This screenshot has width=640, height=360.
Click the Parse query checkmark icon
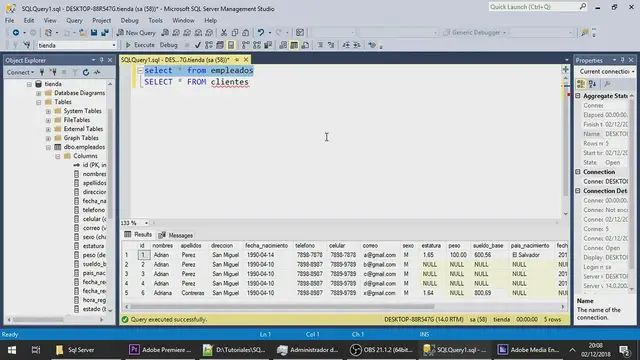198,45
